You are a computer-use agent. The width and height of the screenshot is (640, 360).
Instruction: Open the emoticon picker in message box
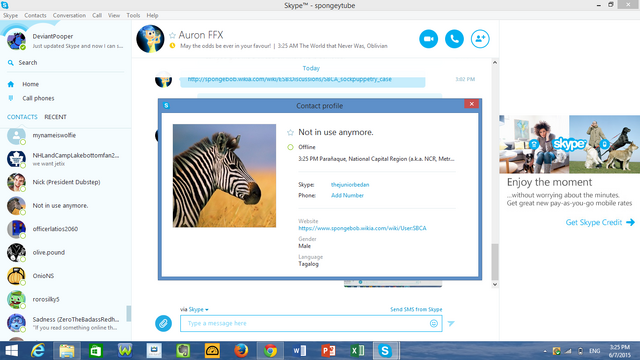click(x=433, y=323)
